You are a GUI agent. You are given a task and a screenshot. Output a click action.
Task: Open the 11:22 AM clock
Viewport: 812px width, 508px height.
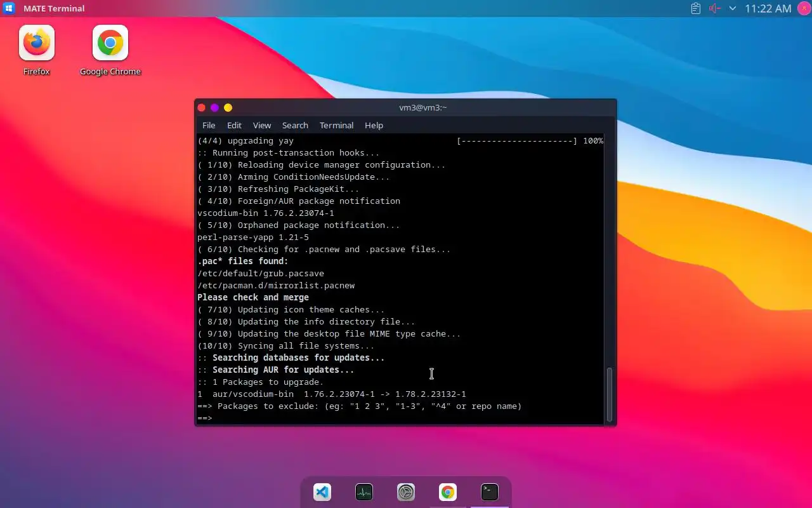(768, 8)
